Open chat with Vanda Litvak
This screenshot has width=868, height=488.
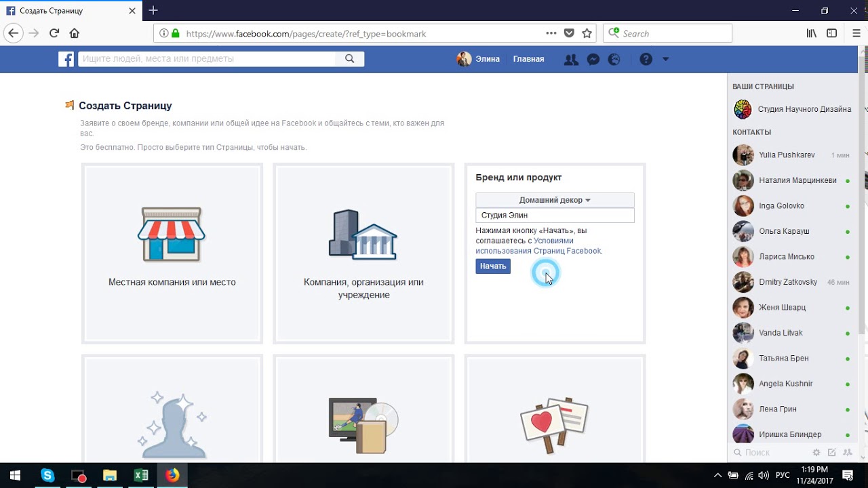click(792, 333)
